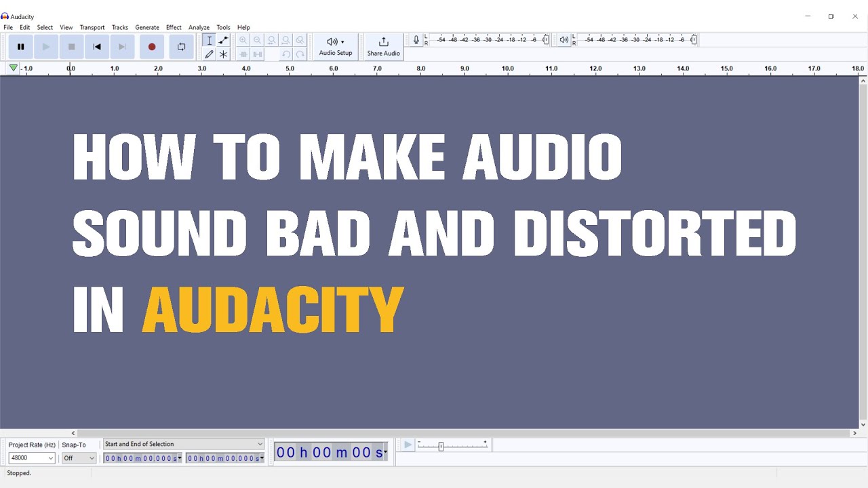
Task: Adjust the playback level slider on meter
Action: pos(694,40)
